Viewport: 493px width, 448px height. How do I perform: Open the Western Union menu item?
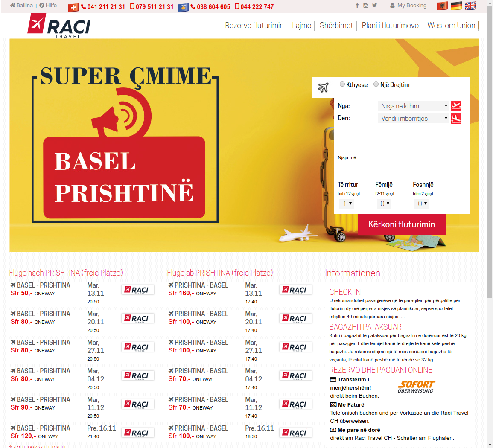451,26
